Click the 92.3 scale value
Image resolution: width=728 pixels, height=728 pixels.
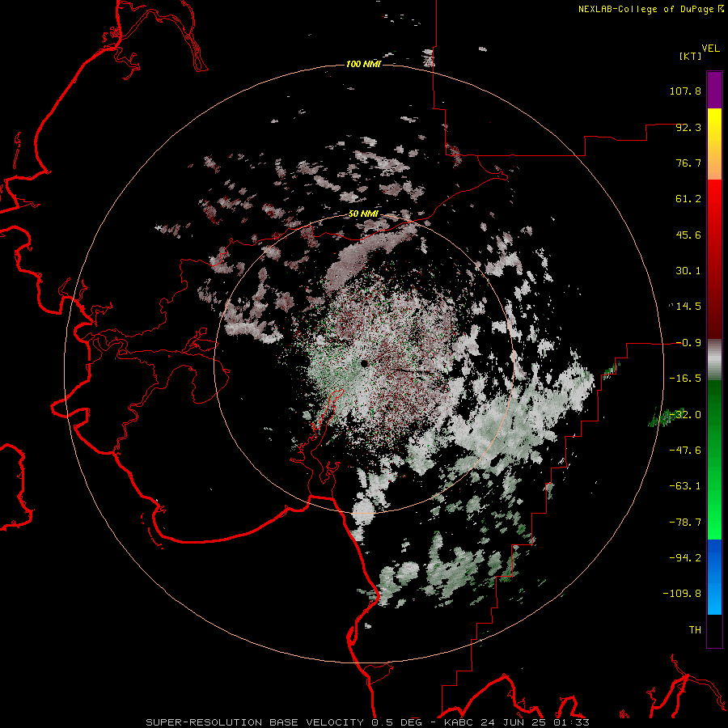pos(688,127)
